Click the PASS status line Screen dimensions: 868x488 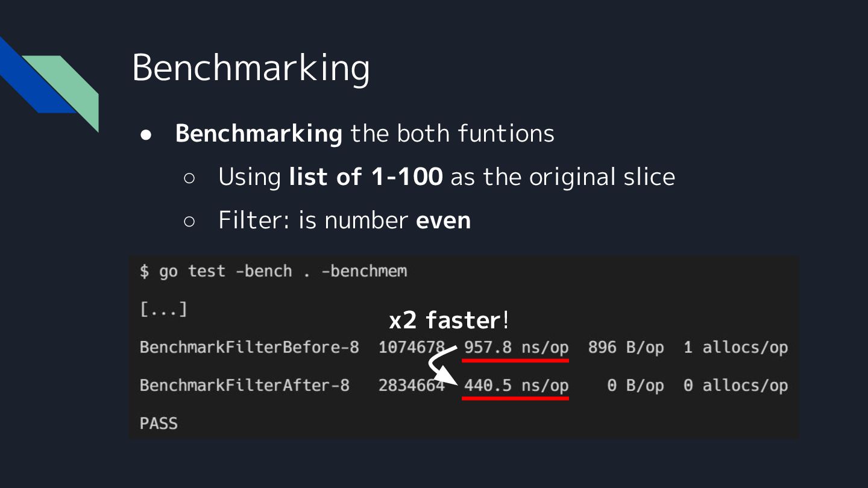[x=159, y=424]
